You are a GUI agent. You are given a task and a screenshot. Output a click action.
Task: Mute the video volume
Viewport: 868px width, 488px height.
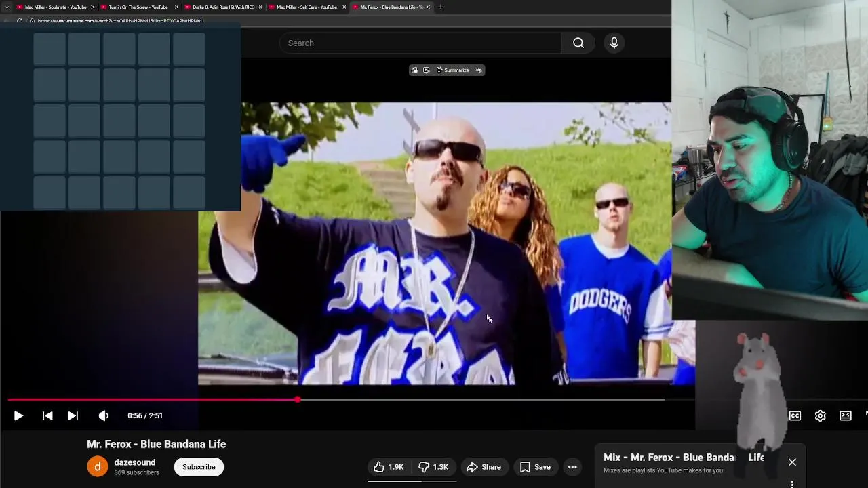pyautogui.click(x=103, y=415)
